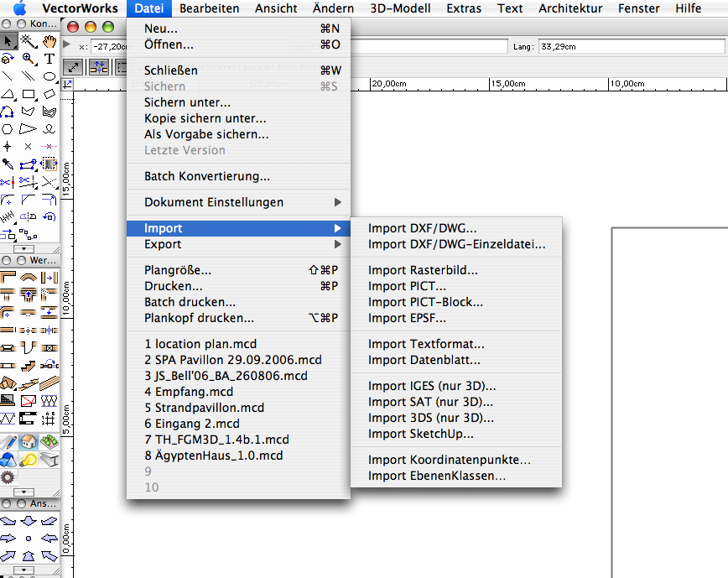Switch to the steel I-beam tool set
Screen dimensions: 728x578
coord(49,460)
